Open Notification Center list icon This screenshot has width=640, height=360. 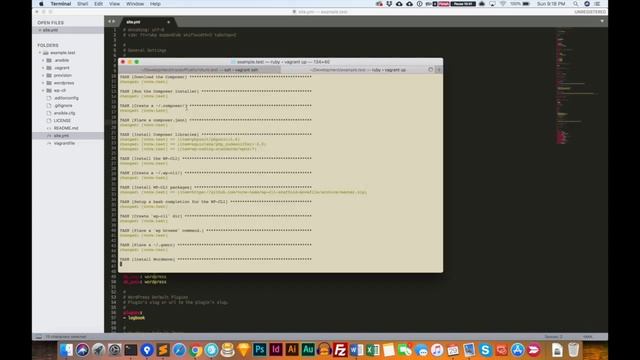coord(597,4)
